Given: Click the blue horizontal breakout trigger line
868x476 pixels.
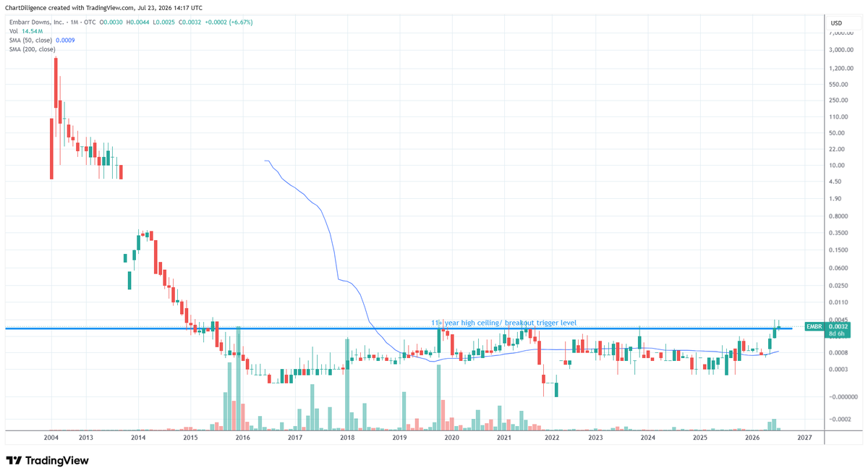Looking at the screenshot, I should [x=398, y=328].
